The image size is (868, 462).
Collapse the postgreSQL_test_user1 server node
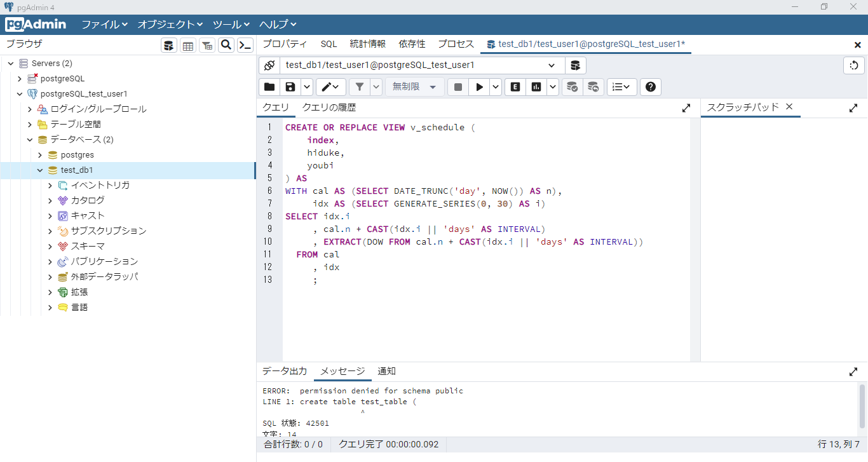(x=20, y=94)
